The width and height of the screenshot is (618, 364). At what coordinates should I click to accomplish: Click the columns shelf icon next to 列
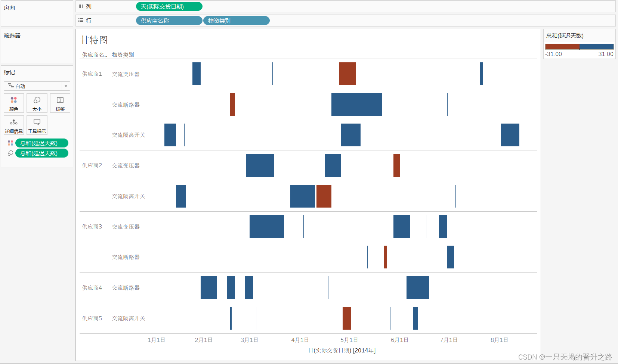click(x=81, y=6)
